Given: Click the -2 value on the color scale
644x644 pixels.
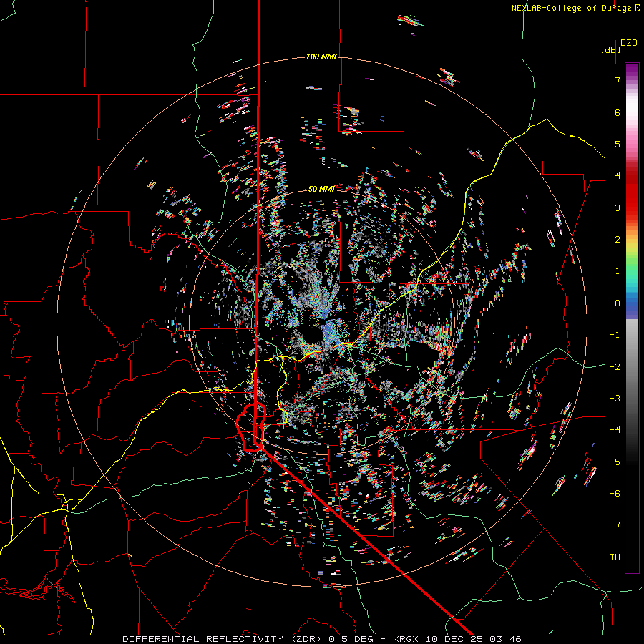Looking at the screenshot, I should point(615,367).
